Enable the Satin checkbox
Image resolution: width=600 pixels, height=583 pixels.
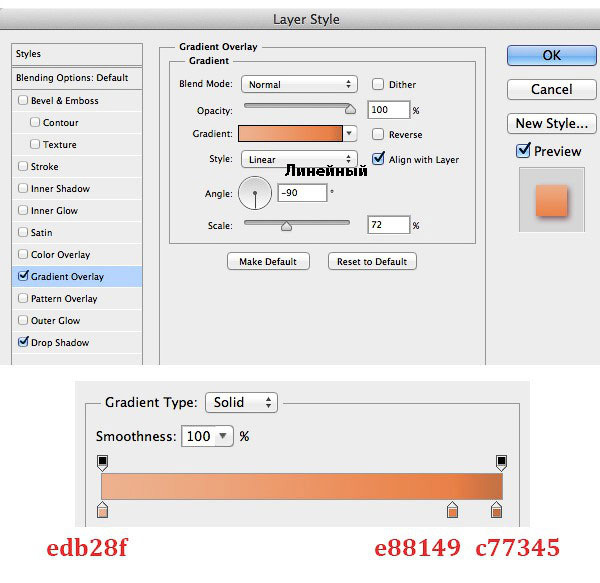(x=23, y=232)
